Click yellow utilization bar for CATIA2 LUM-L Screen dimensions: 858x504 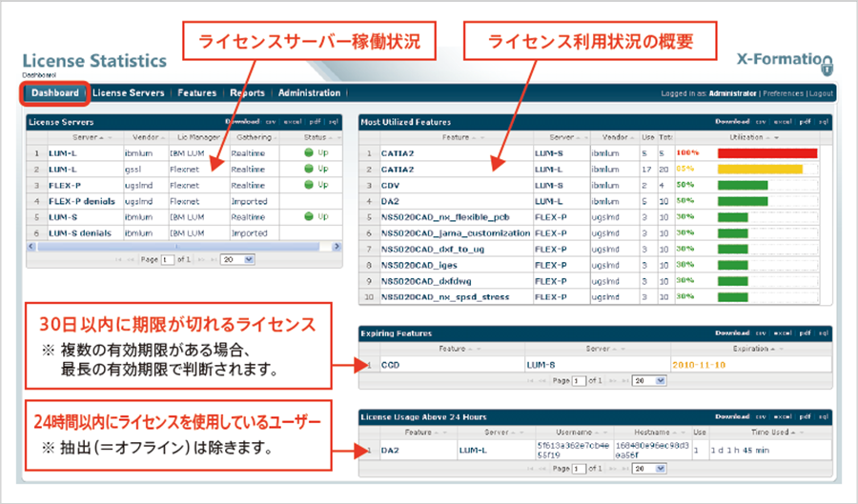coord(760,169)
